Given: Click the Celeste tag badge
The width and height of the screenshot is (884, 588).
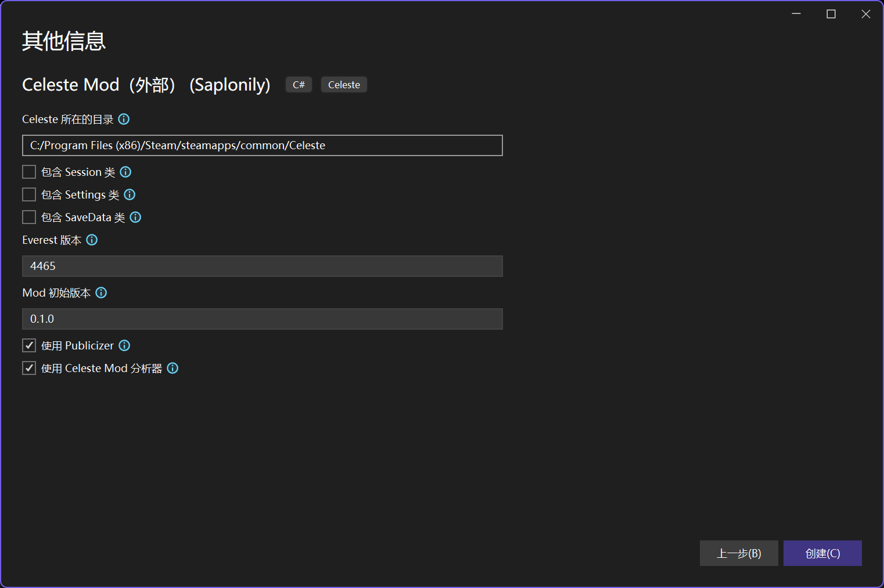Looking at the screenshot, I should tap(344, 85).
